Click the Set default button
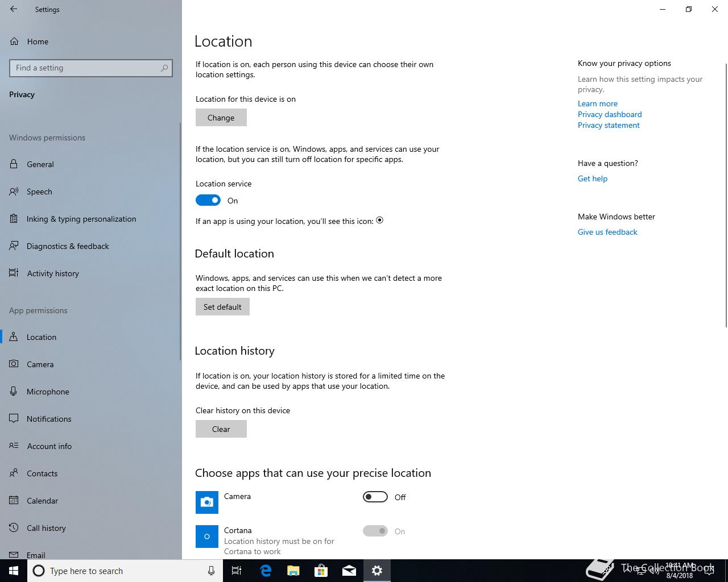Screen dimensions: 728x582 coord(222,307)
